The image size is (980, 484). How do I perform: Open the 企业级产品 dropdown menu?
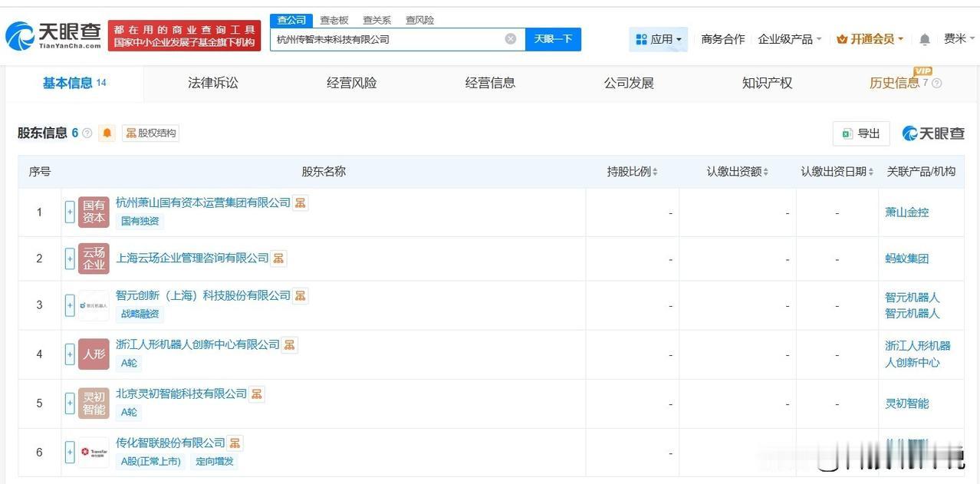(790, 39)
